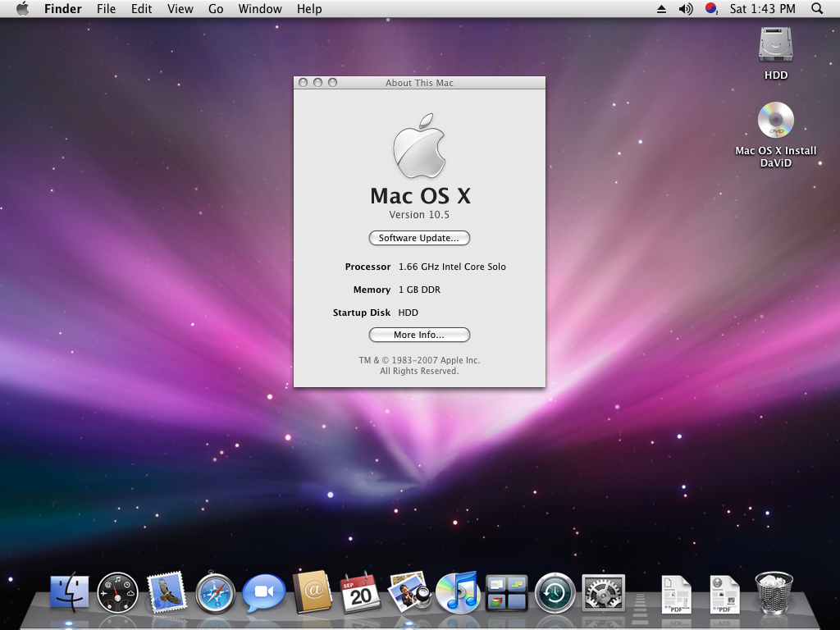Open iChat from the Dock
This screenshot has height=630, width=840.
[x=264, y=592]
